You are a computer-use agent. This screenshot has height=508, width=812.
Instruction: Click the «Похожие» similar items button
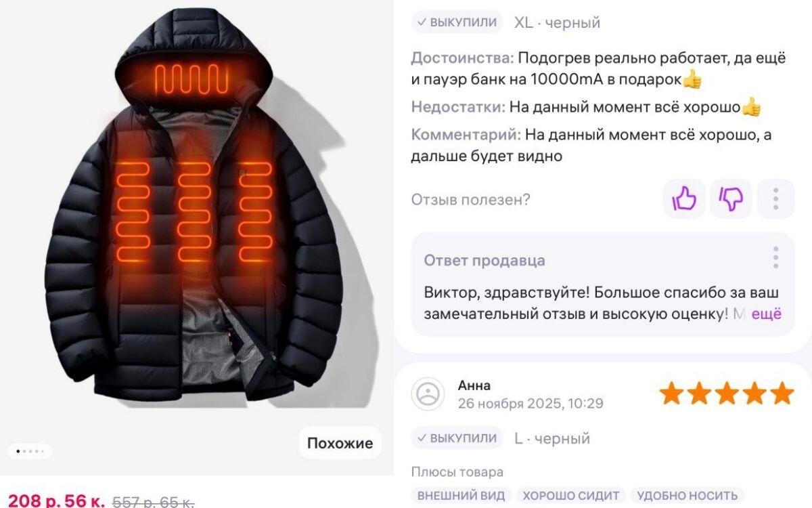click(340, 444)
